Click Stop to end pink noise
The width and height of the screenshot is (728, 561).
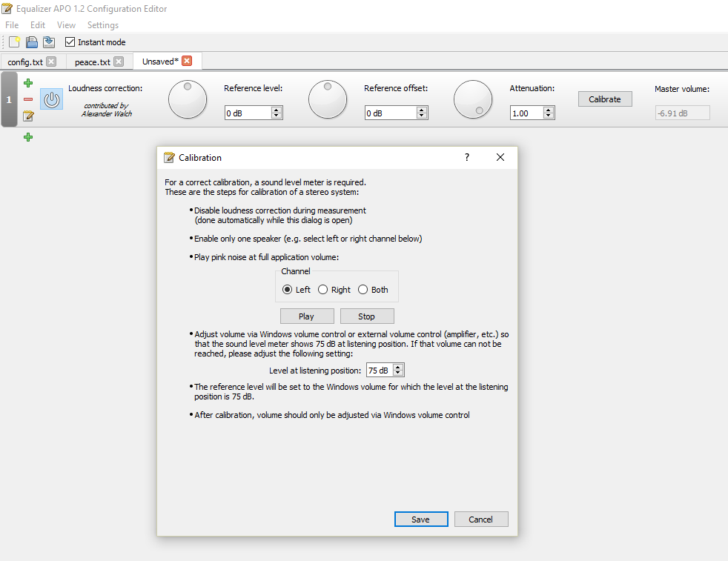367,316
